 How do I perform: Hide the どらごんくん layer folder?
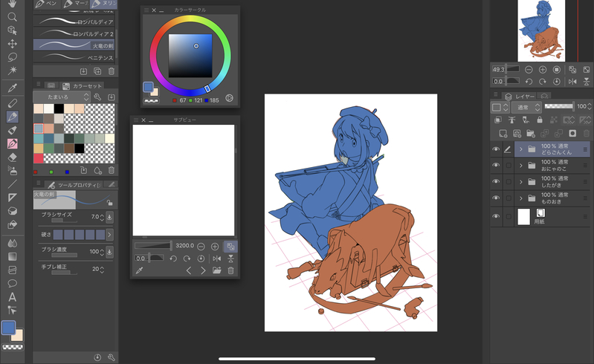(496, 149)
